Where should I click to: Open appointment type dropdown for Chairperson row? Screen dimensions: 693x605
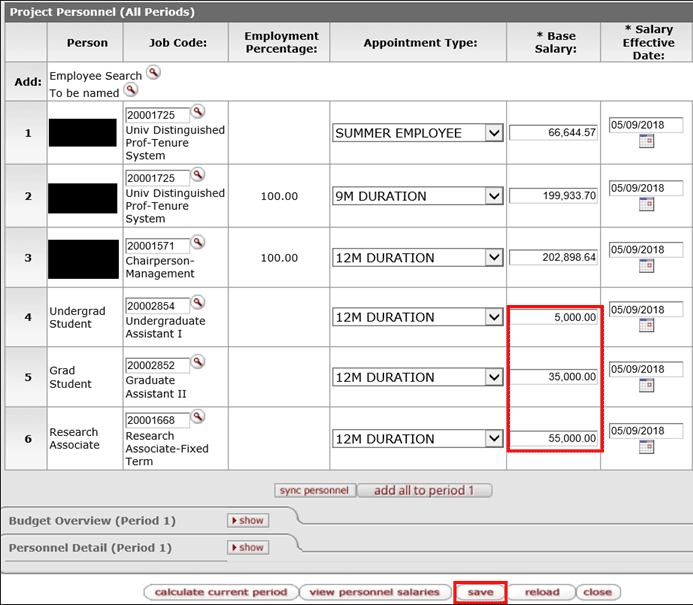pyautogui.click(x=418, y=257)
